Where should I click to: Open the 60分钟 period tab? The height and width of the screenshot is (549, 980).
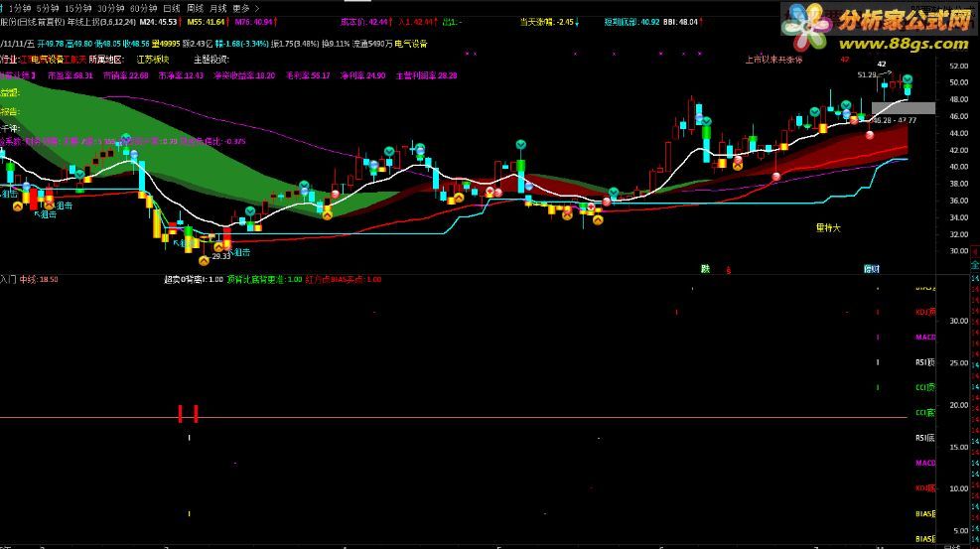(x=143, y=8)
